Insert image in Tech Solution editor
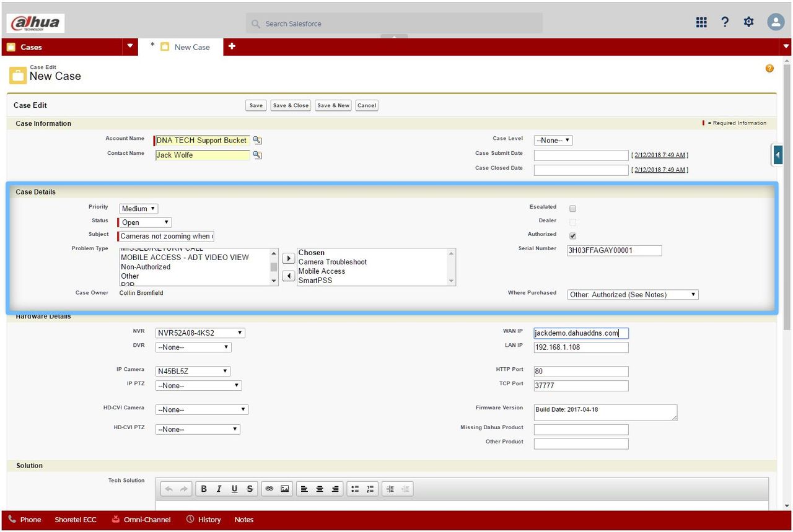Viewport: 793px width, 532px height. coord(284,489)
